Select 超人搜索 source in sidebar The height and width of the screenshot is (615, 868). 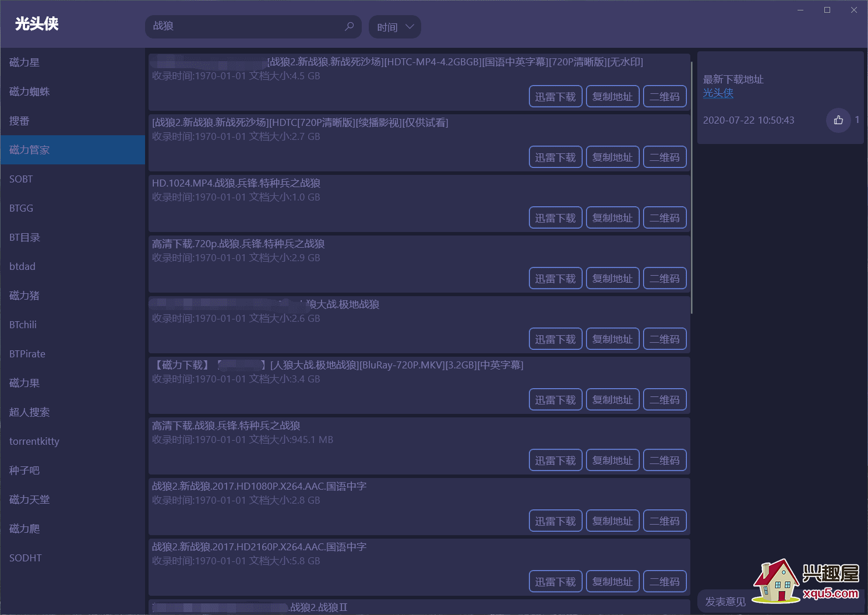point(73,412)
